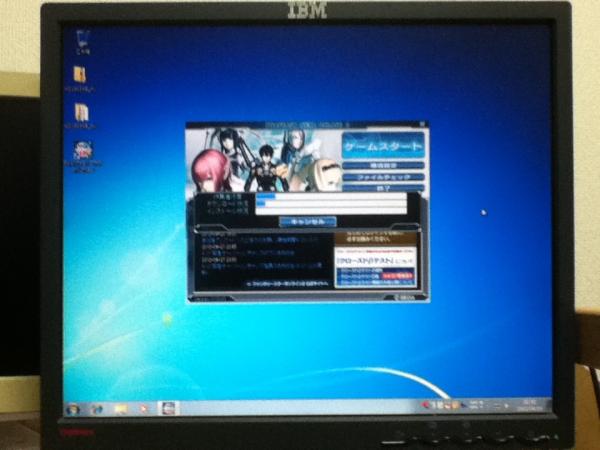
Task: Click the large ゲームスタート button
Action: tap(383, 145)
